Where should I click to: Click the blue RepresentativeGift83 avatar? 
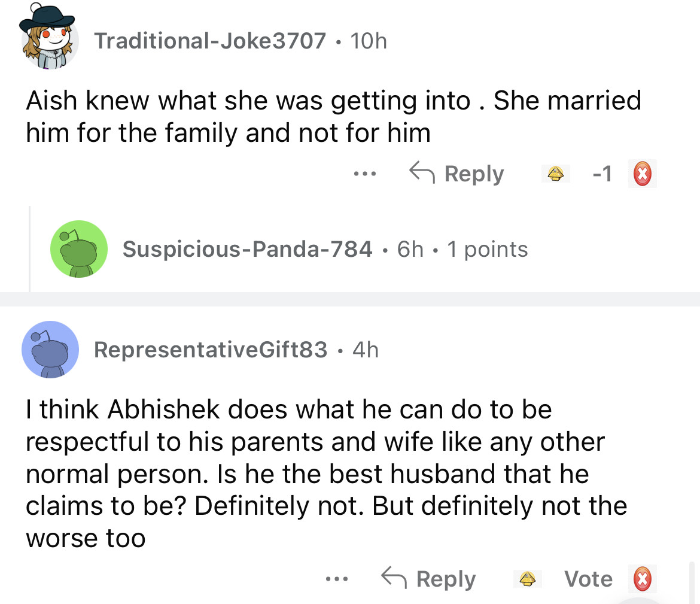[50, 350]
